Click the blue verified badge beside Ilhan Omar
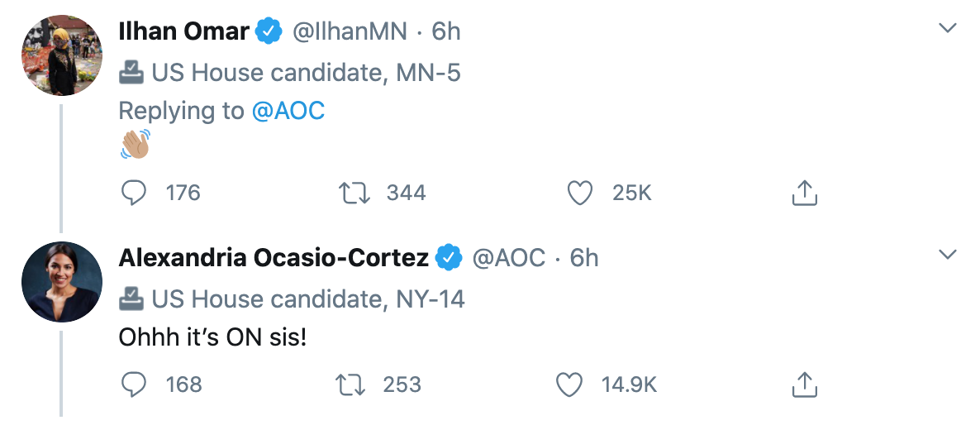The image size is (980, 425). [268, 31]
